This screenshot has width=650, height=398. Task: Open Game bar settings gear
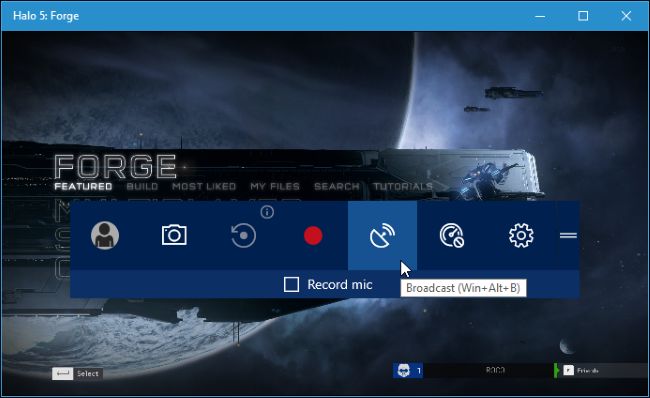(x=521, y=235)
